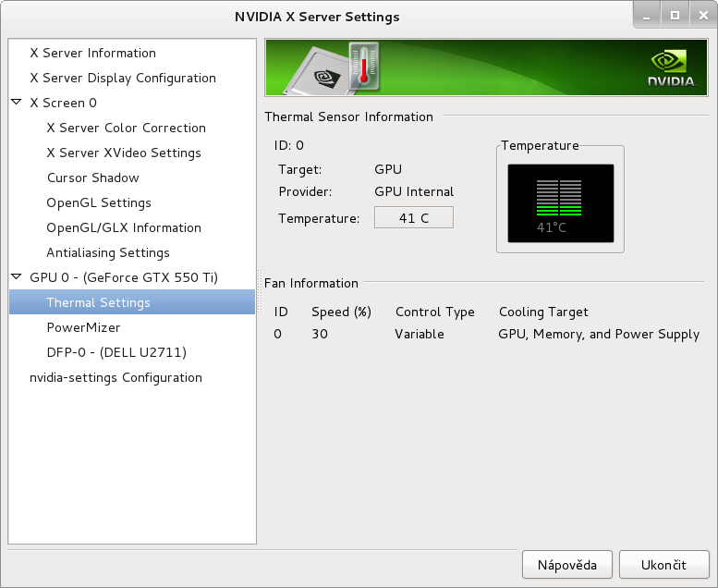Click the fan table 'ID' column header
Viewport: 718px width, 588px height.
tap(281, 312)
